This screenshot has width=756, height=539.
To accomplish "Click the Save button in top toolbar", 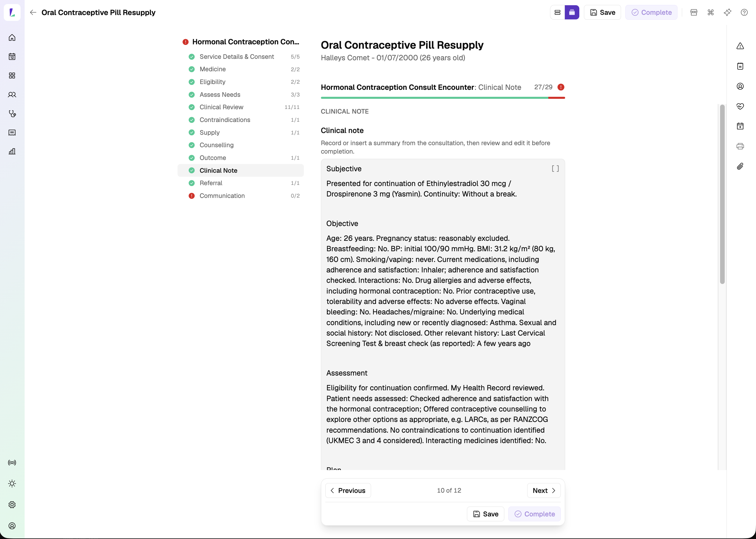I will click(602, 12).
